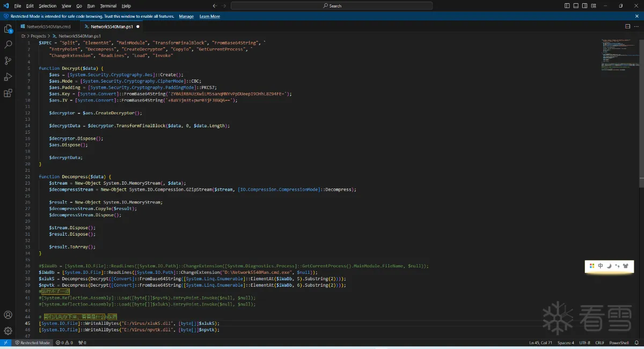The width and height of the screenshot is (644, 349).
Task: Change CRLF end of line selector
Action: (599, 343)
